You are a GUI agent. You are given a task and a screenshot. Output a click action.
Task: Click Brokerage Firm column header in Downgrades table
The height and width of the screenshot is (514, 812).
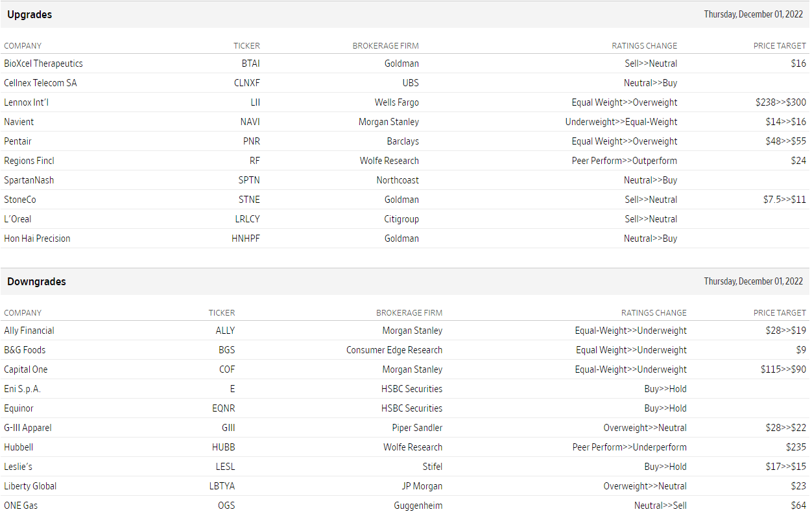coord(409,313)
